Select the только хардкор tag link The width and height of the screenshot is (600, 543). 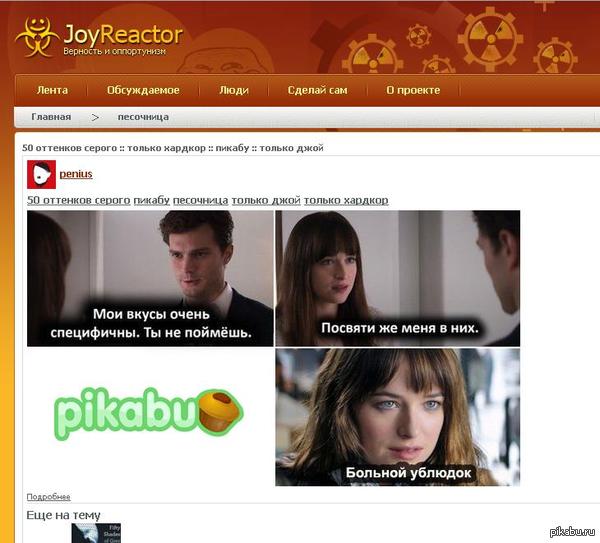click(346, 200)
